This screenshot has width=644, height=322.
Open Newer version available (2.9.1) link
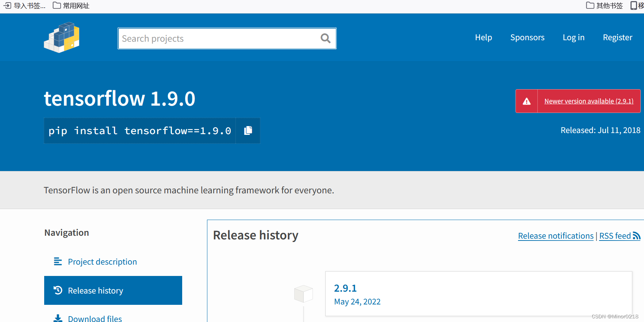pos(589,101)
